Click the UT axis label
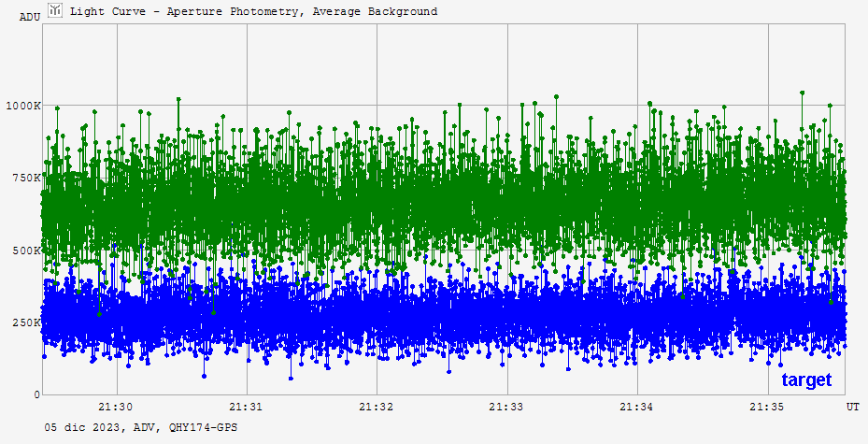Viewport: 868px width, 444px height. click(852, 407)
